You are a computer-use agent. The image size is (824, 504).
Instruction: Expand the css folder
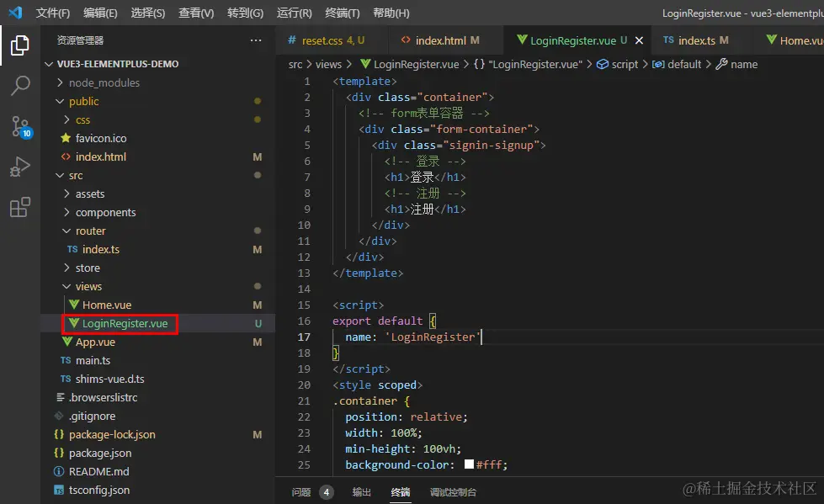[x=66, y=119]
